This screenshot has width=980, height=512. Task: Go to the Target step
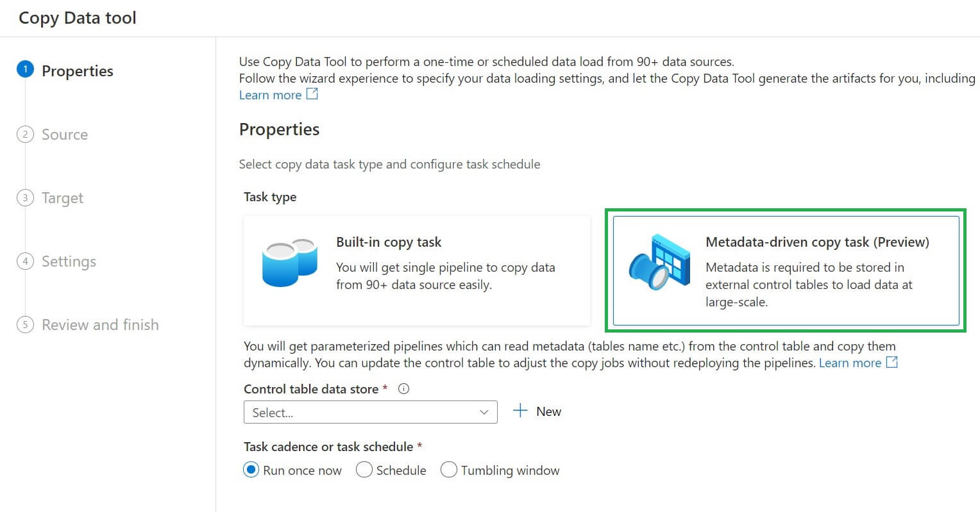click(62, 198)
